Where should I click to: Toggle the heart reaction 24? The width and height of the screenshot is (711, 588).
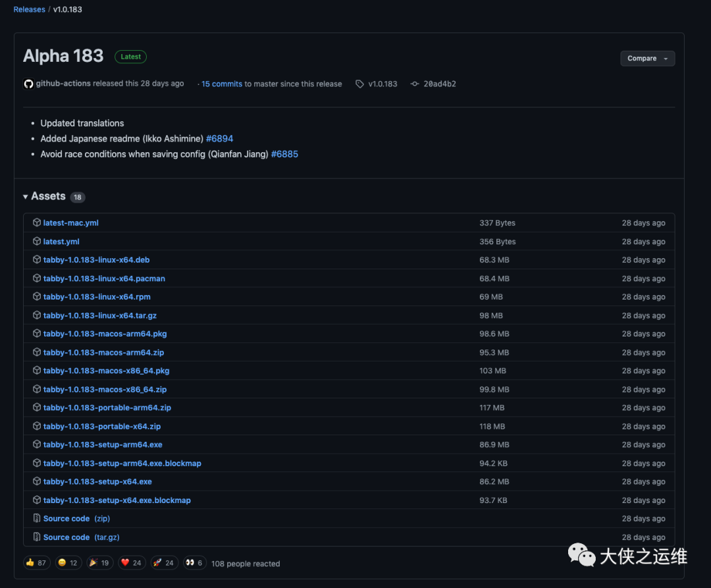(x=132, y=562)
